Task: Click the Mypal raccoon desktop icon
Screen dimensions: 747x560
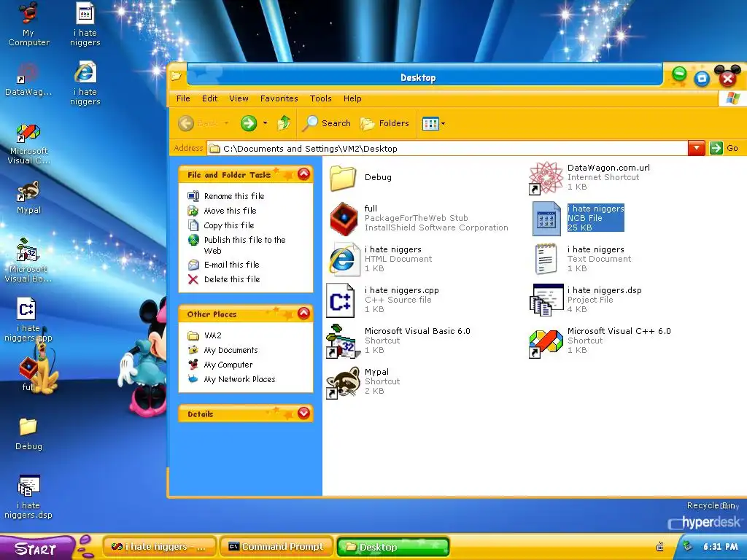Action: [28, 198]
